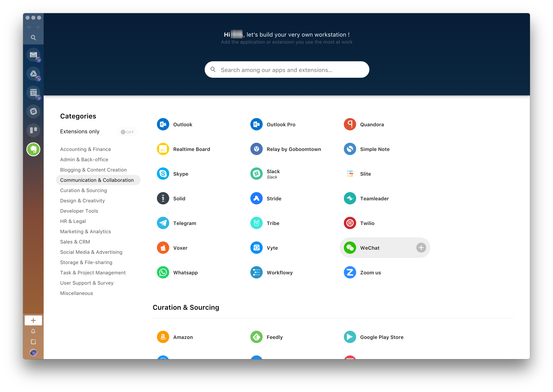Click the Slack icon to add it
The image size is (553, 392).
click(x=257, y=174)
